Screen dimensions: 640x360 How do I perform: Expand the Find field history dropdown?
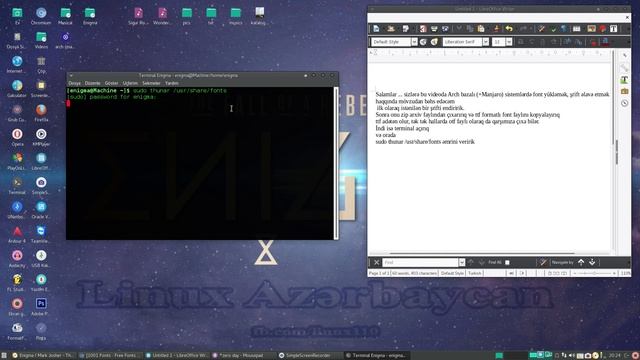click(462, 262)
